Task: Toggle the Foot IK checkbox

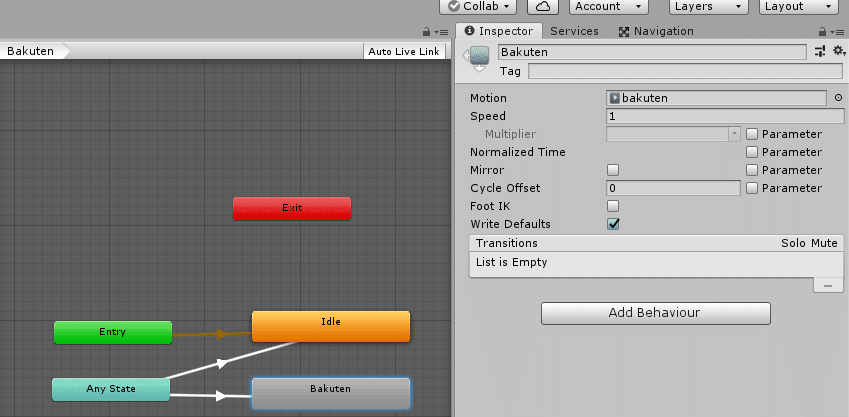Action: click(612, 206)
